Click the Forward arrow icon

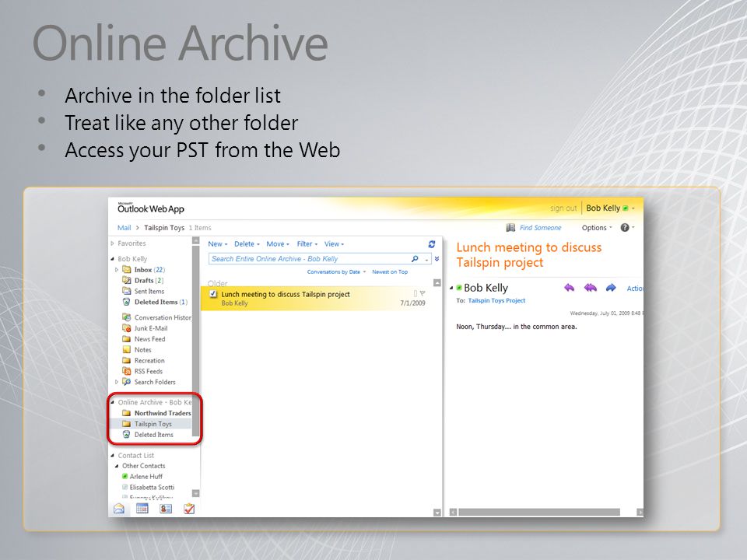[x=612, y=288]
